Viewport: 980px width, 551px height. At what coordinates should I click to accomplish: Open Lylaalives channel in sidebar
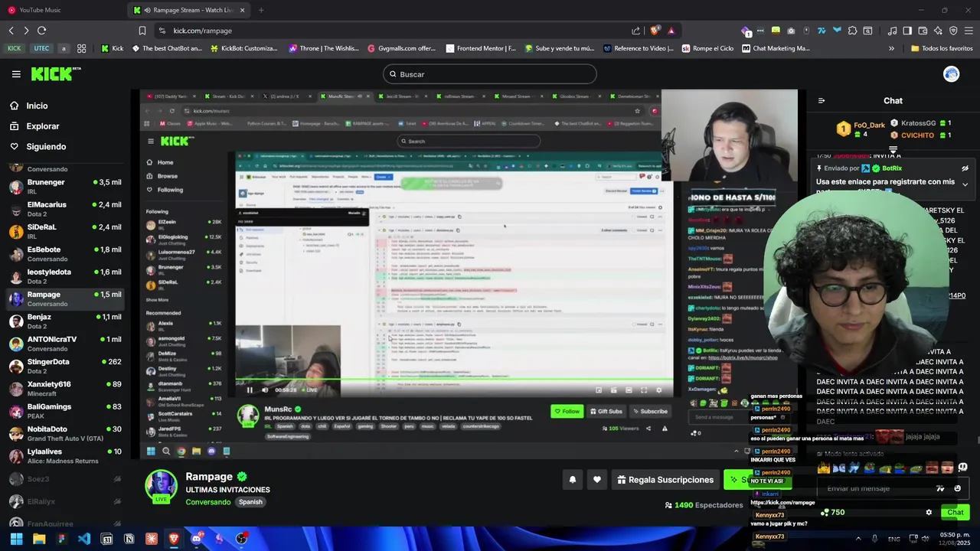click(64, 456)
